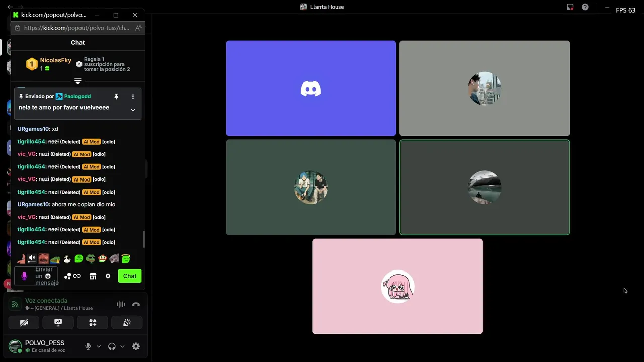
Task: View site info lock icon
Action: (x=18, y=28)
